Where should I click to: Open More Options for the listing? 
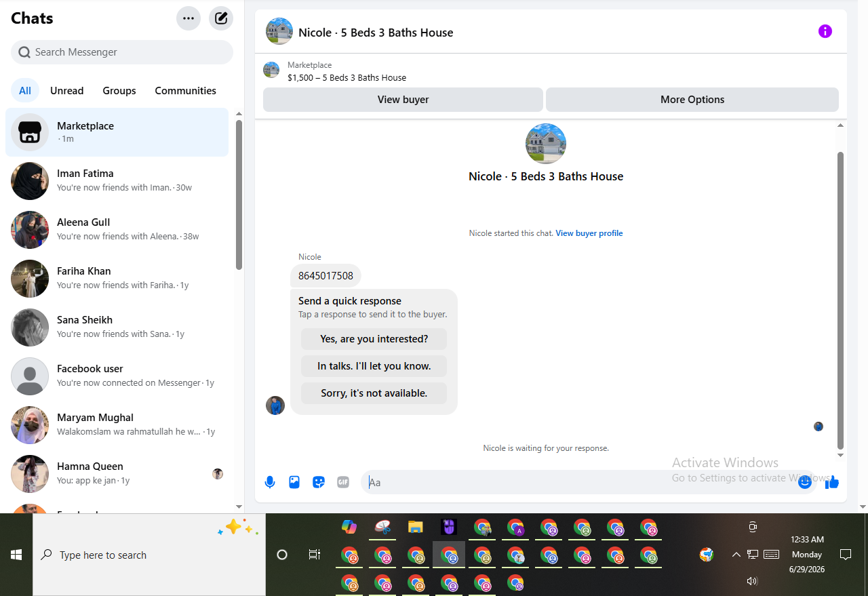click(x=692, y=100)
